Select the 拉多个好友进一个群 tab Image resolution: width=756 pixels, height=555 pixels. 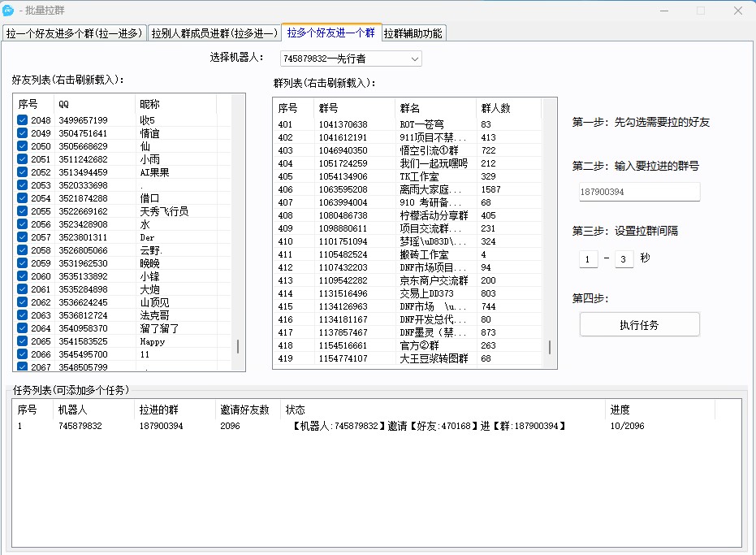pyautogui.click(x=330, y=33)
